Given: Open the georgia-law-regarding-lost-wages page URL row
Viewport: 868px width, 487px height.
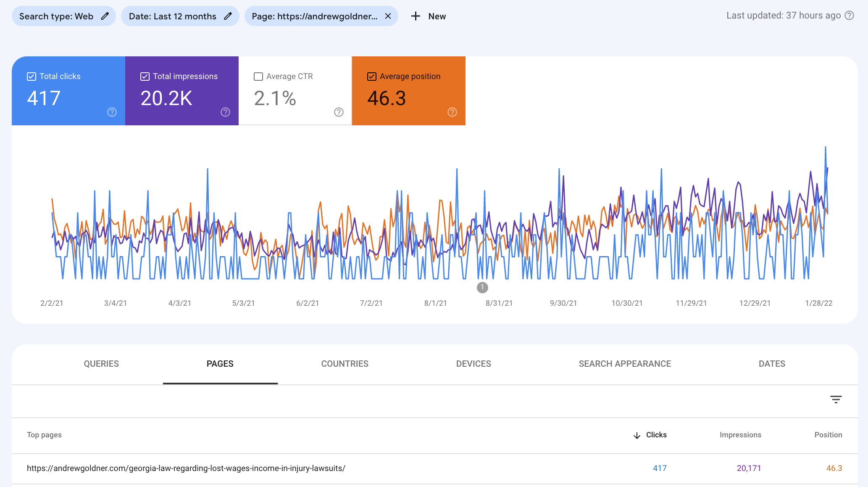Looking at the screenshot, I should coord(434,468).
